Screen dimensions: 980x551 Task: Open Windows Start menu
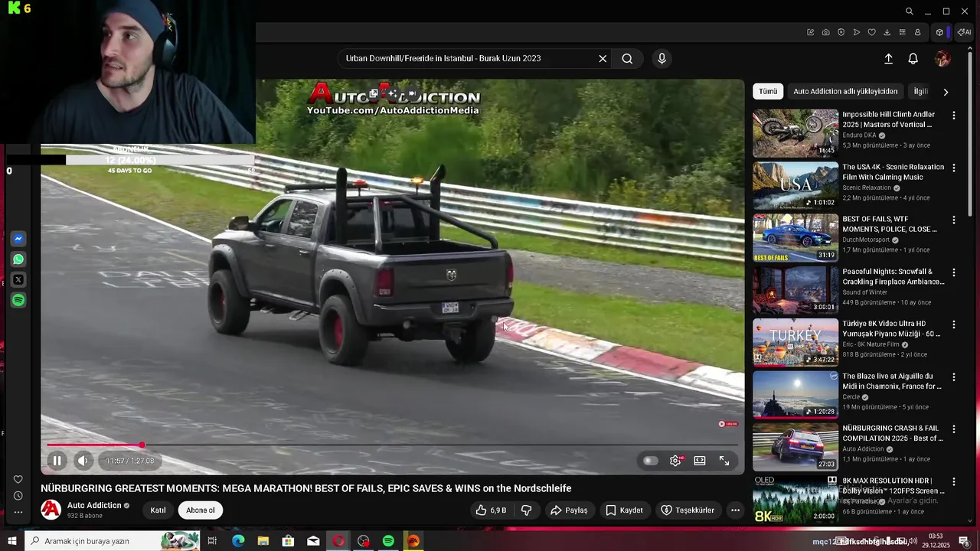pos(12,541)
